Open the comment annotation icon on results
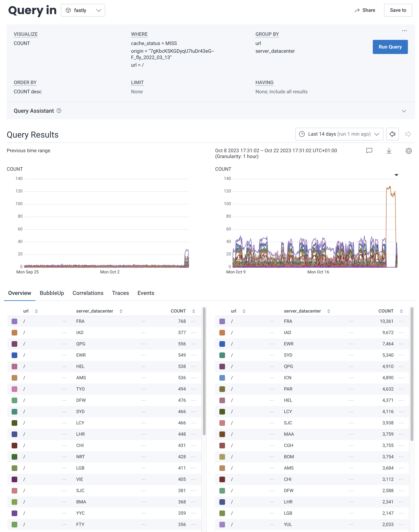The image size is (419, 532). [369, 151]
